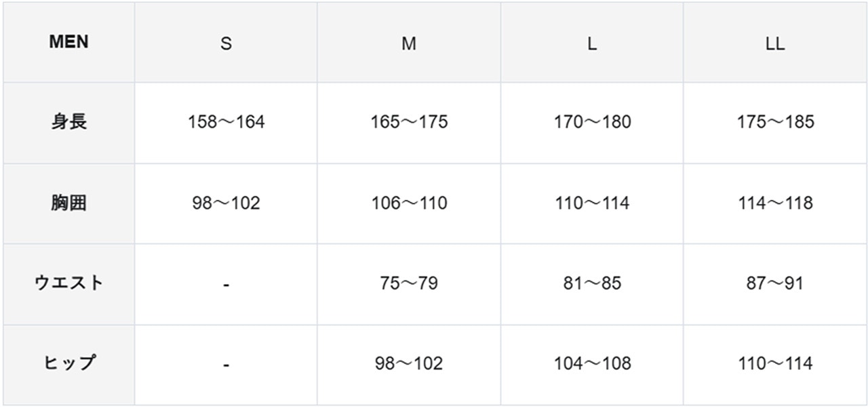This screenshot has height=408, width=868.
Task: Select the M size column header
Action: tap(409, 44)
